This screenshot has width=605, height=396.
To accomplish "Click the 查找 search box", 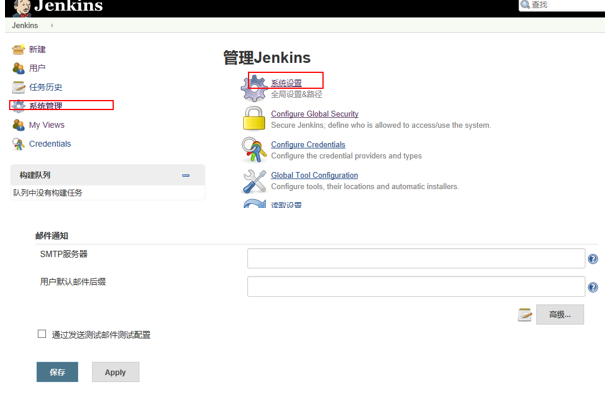I will 563,5.
